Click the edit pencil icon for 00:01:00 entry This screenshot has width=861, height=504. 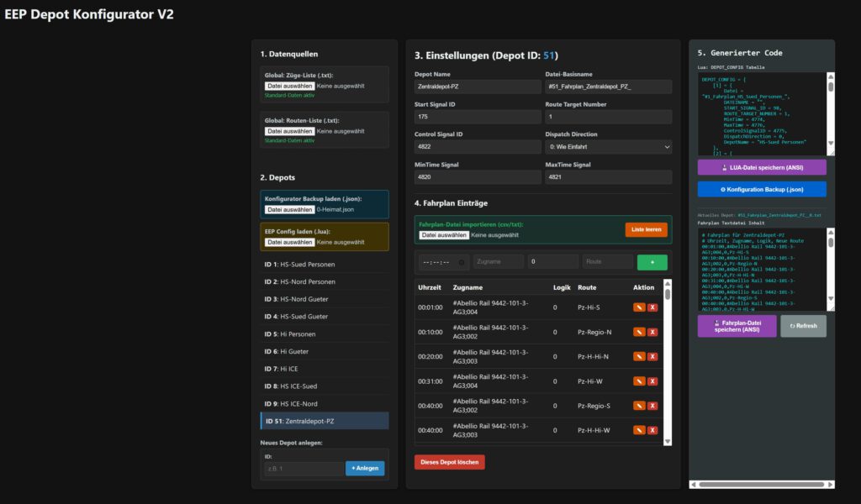639,307
